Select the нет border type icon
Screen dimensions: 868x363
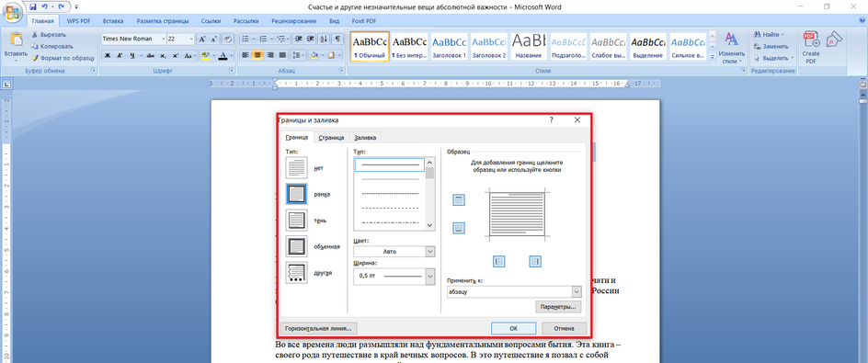click(x=297, y=167)
